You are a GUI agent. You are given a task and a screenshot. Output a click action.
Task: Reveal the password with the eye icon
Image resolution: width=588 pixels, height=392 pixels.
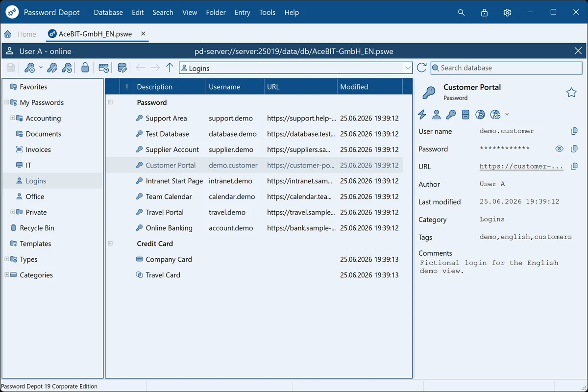click(x=560, y=149)
